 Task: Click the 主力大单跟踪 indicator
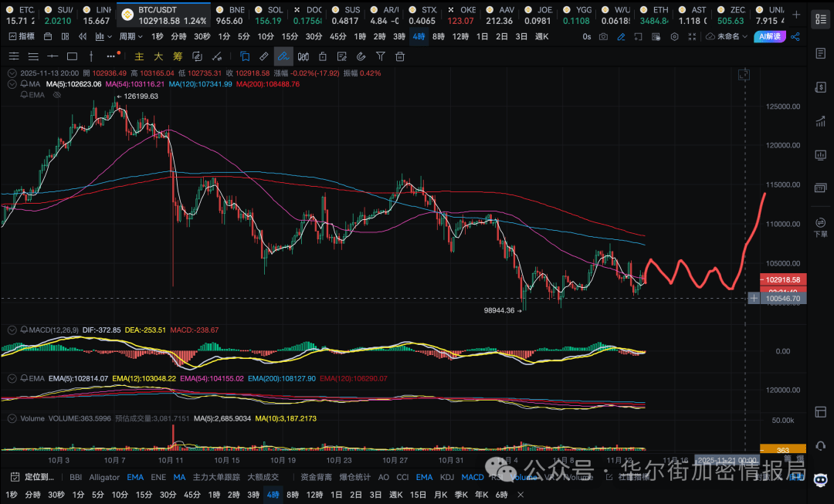coord(216,478)
